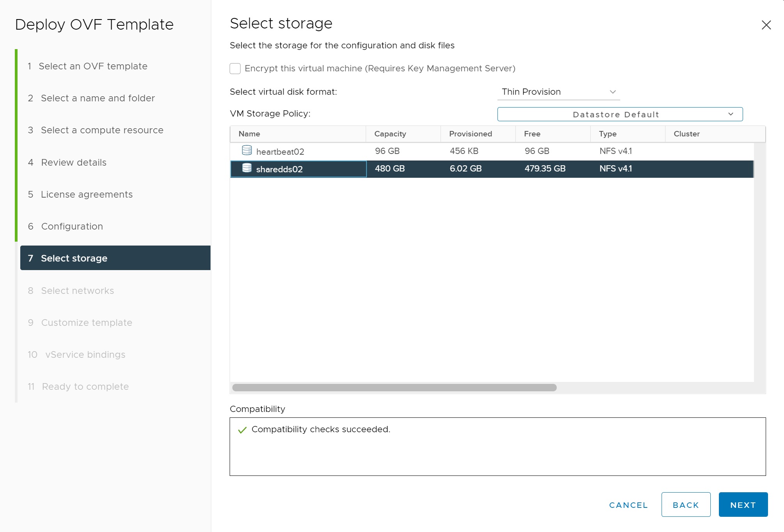Click the horizontal scrollbar under datastore table
The width and height of the screenshot is (784, 532).
[394, 387]
